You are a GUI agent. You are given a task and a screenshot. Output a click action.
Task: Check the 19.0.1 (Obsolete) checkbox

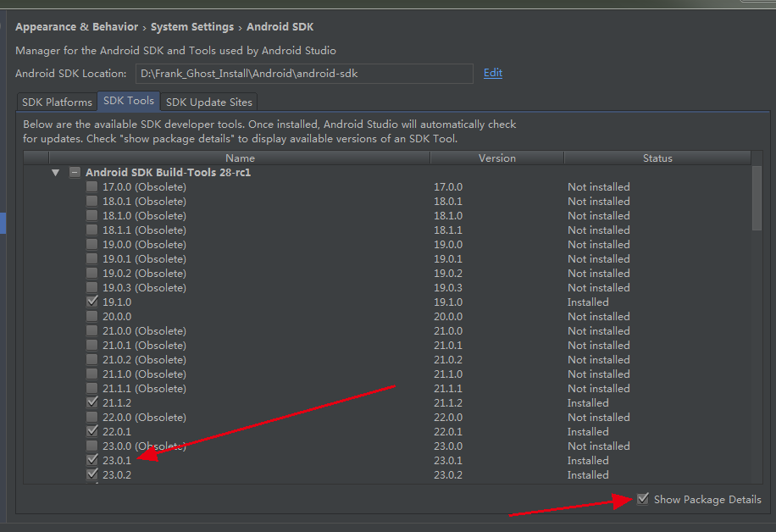coord(92,259)
